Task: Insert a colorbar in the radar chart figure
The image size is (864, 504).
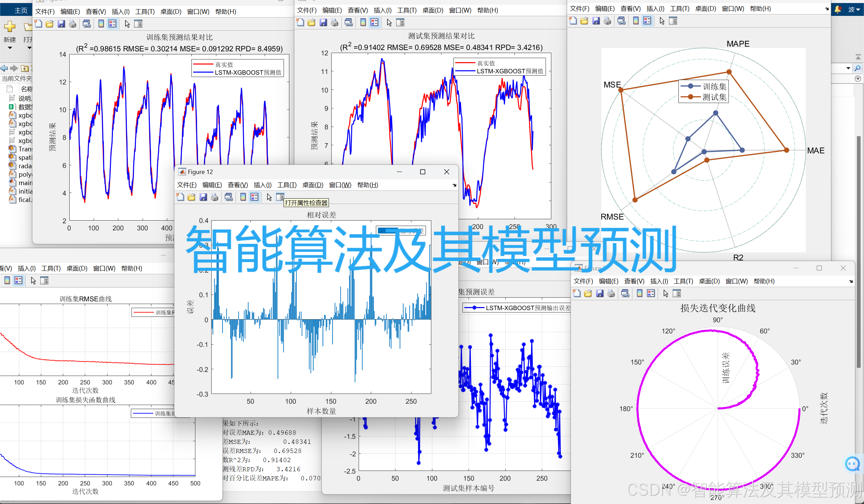Action: [x=636, y=21]
